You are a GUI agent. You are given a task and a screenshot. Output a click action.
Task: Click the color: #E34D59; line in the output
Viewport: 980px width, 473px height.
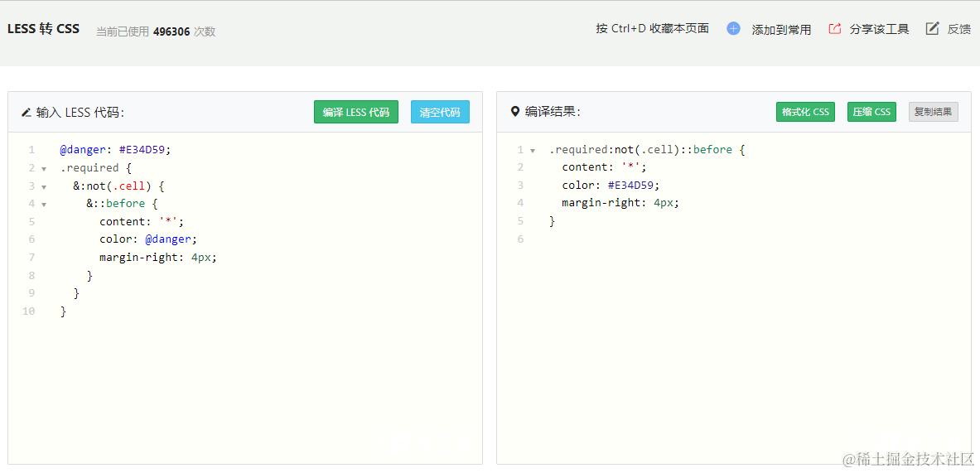pyautogui.click(x=611, y=185)
